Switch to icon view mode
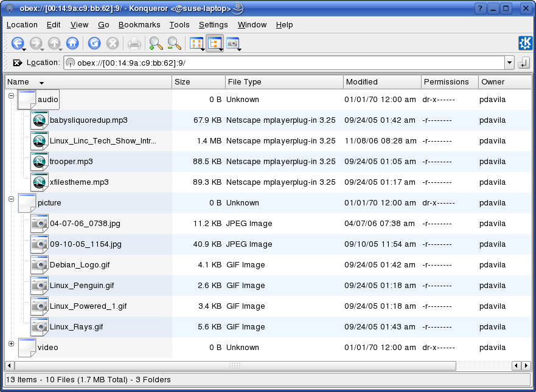This screenshot has width=536, height=392. [195, 43]
